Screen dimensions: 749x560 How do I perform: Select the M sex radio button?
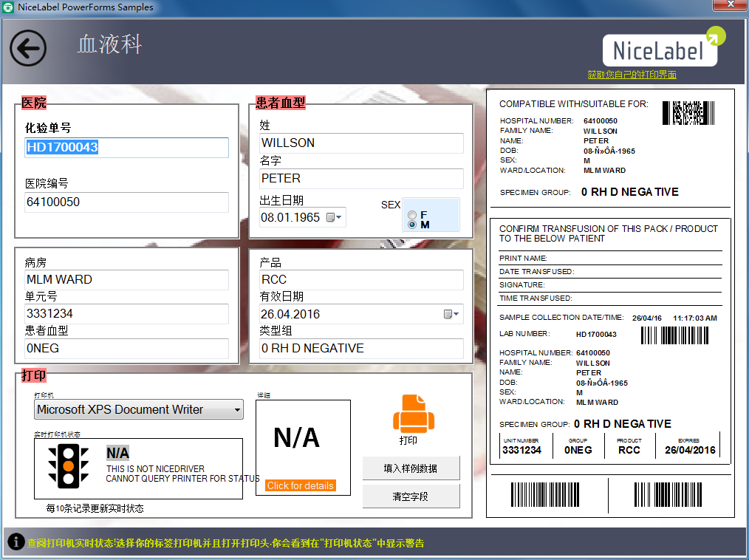pyautogui.click(x=412, y=224)
